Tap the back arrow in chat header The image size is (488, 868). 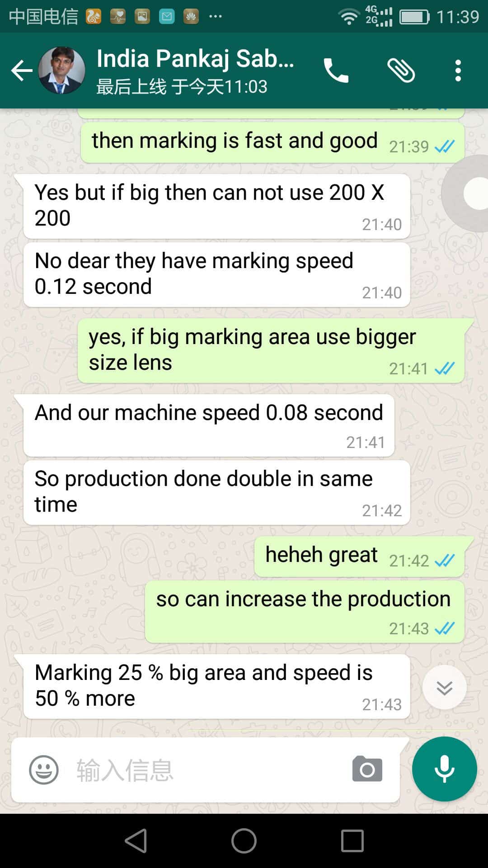click(x=22, y=71)
